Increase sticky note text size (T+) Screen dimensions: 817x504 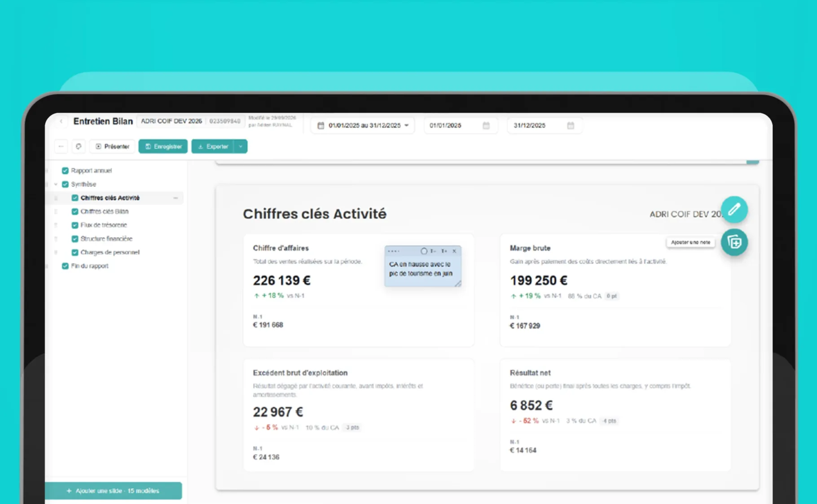444,251
